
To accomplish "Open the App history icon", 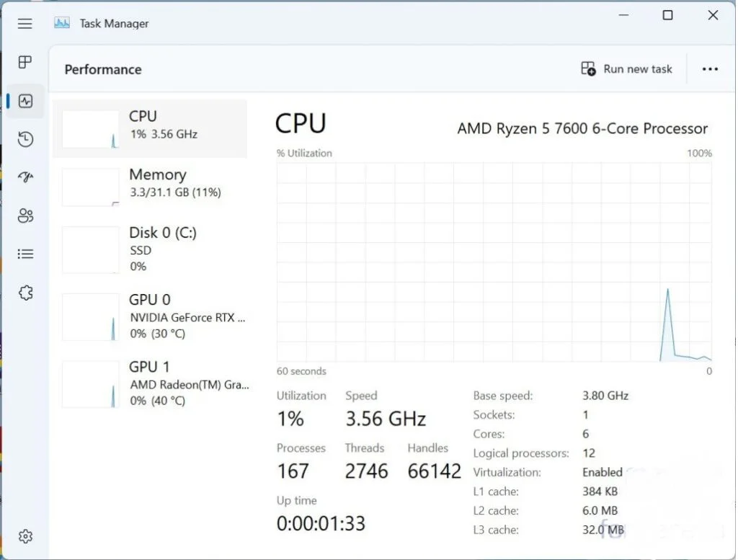I will 25,139.
